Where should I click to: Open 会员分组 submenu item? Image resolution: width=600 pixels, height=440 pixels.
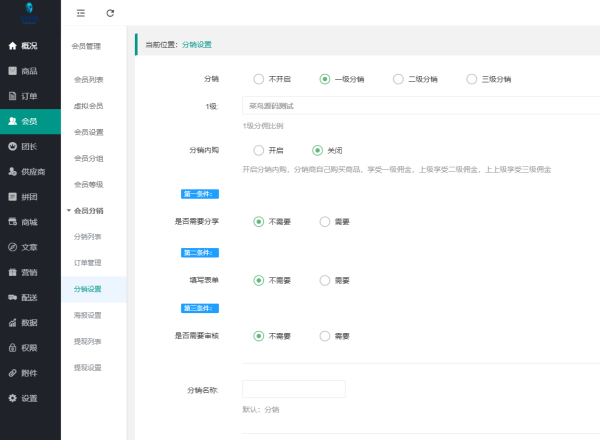(x=88, y=158)
